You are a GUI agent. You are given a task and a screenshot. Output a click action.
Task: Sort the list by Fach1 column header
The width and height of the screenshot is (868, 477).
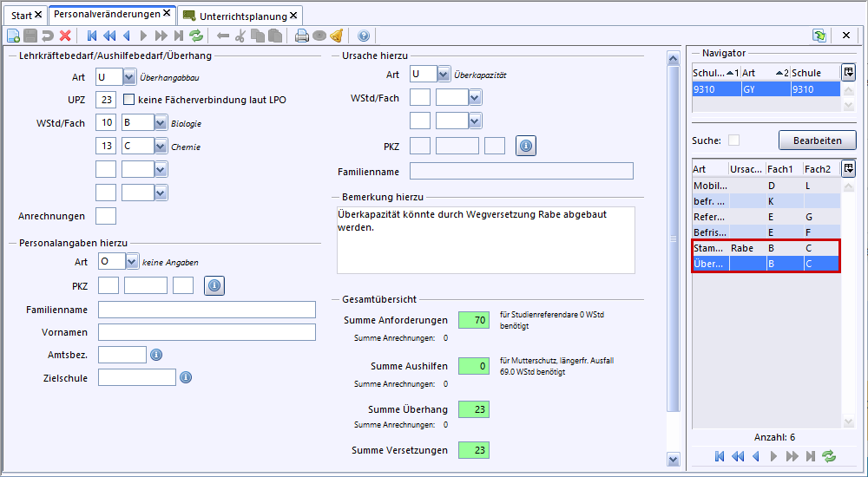784,169
